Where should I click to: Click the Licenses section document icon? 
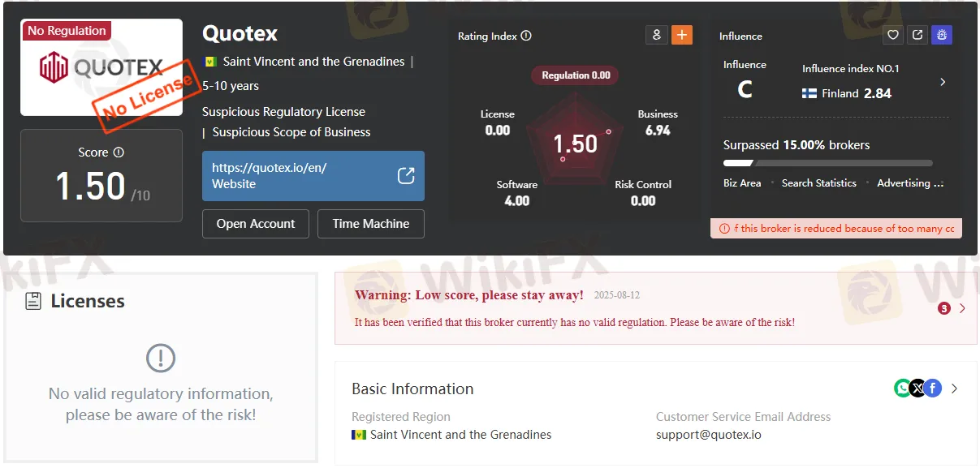(x=33, y=301)
